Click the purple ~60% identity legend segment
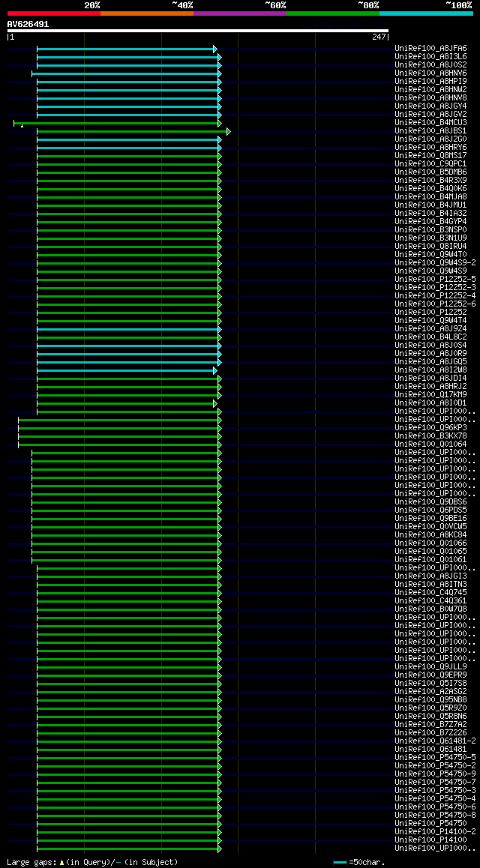 click(x=240, y=13)
